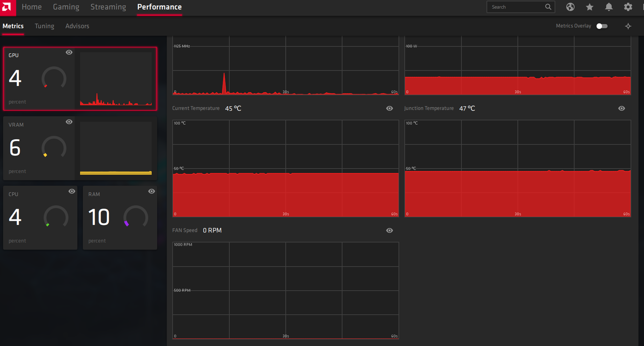
Task: Click the 47 °C junction value
Action: pyautogui.click(x=467, y=108)
